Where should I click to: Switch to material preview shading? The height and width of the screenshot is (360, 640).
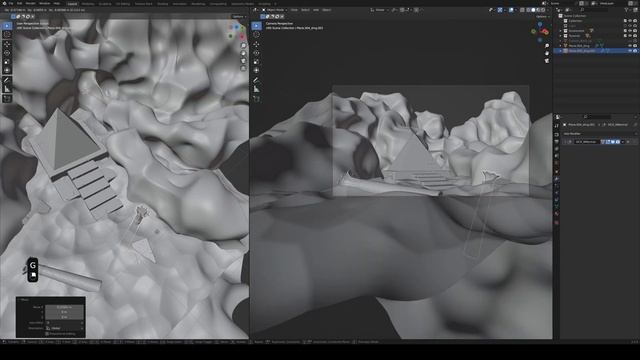click(x=538, y=10)
